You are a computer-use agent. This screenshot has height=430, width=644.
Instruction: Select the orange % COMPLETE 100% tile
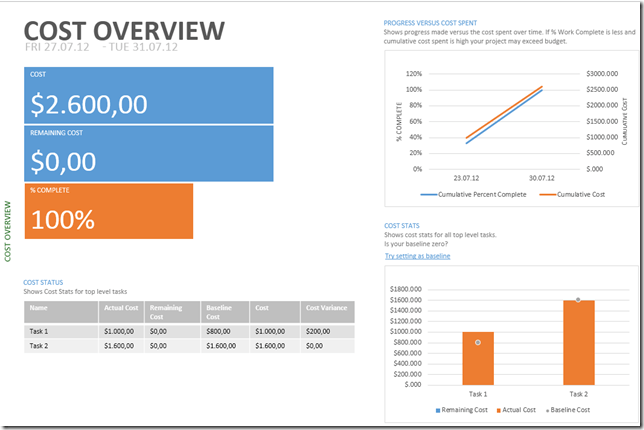tap(108, 211)
